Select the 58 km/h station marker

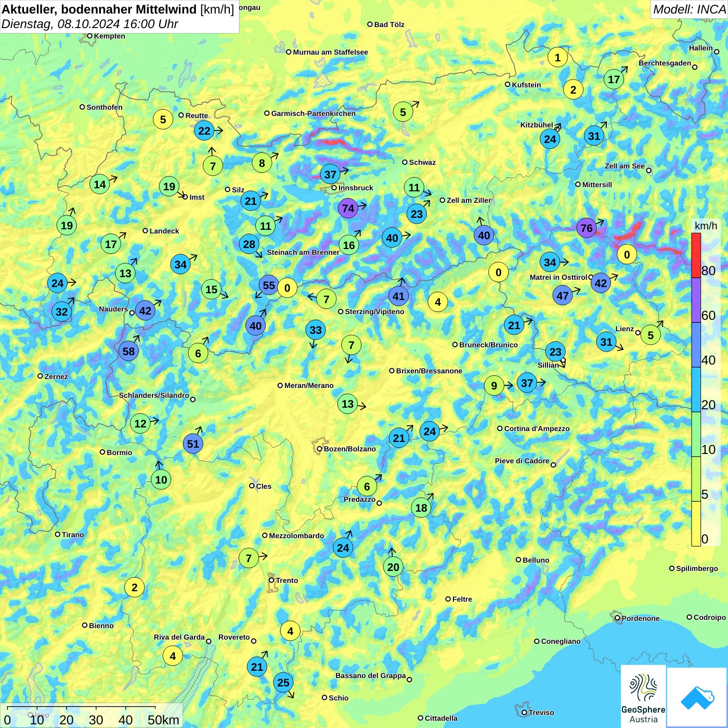point(128,351)
